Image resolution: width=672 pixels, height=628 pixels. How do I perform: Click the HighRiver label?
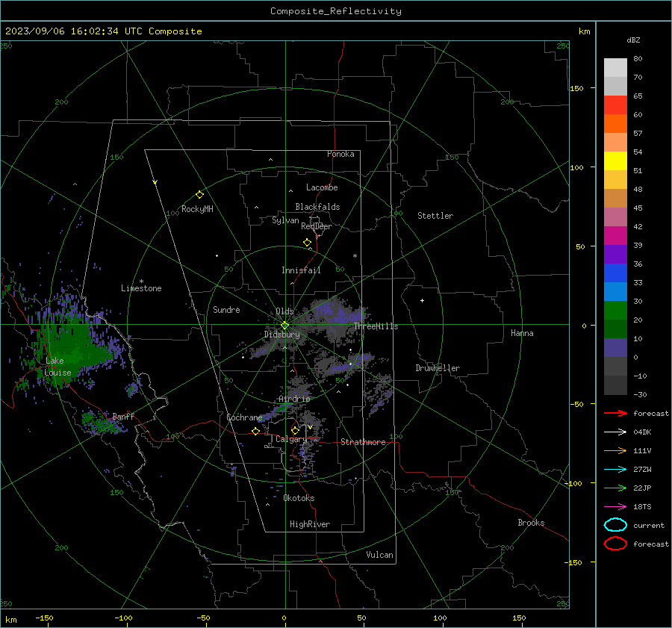click(x=310, y=524)
